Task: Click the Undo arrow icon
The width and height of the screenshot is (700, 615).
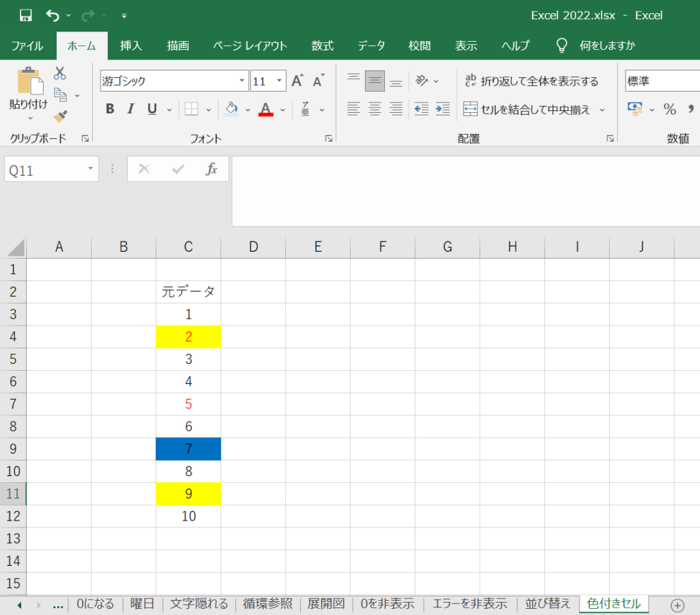Action: [x=53, y=15]
